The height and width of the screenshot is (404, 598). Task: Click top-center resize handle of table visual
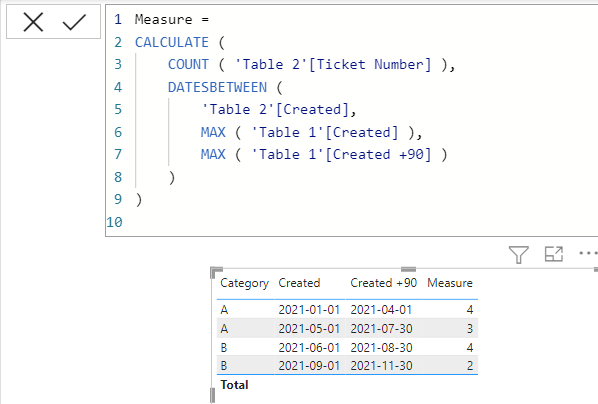click(408, 269)
